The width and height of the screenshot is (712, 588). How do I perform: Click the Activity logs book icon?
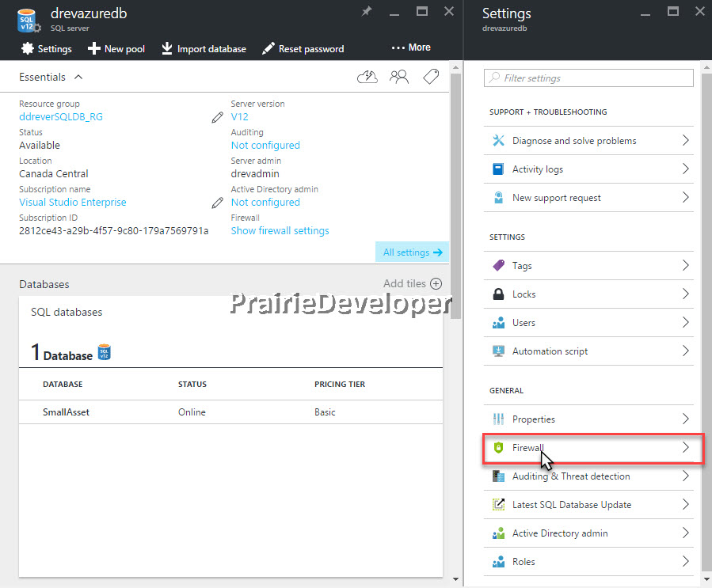click(x=499, y=169)
